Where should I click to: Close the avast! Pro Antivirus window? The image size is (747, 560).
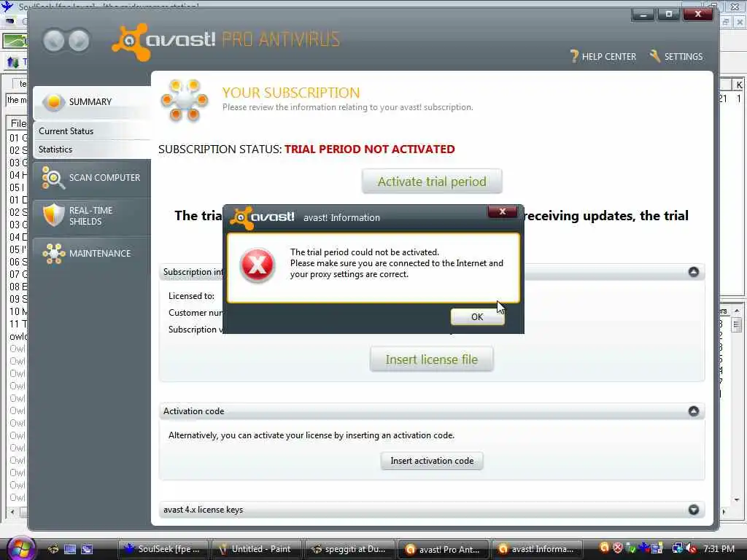[x=698, y=15]
